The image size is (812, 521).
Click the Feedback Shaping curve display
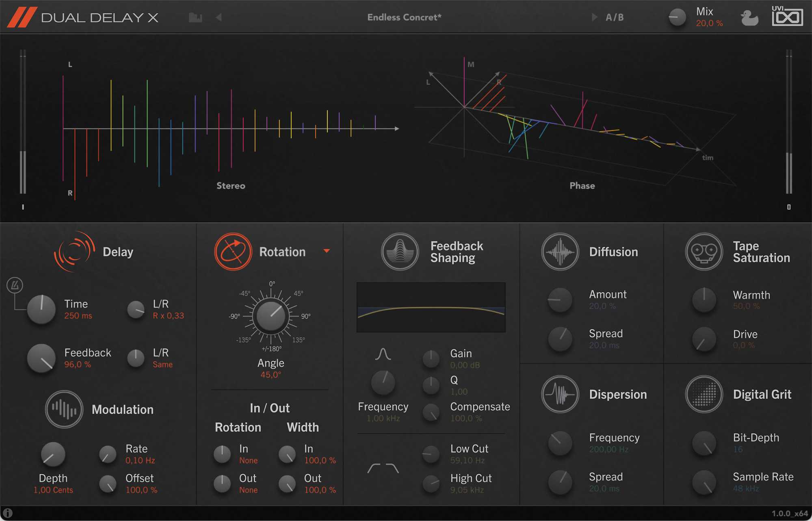(x=431, y=308)
